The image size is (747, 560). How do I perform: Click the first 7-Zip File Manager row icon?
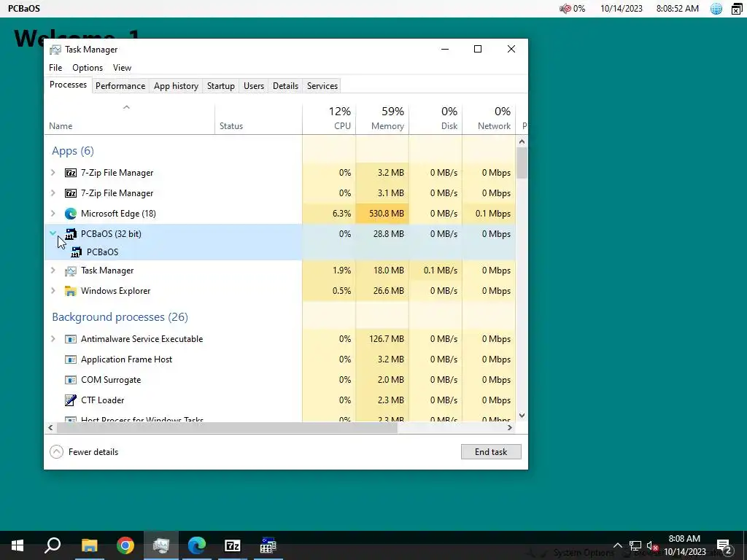point(71,173)
